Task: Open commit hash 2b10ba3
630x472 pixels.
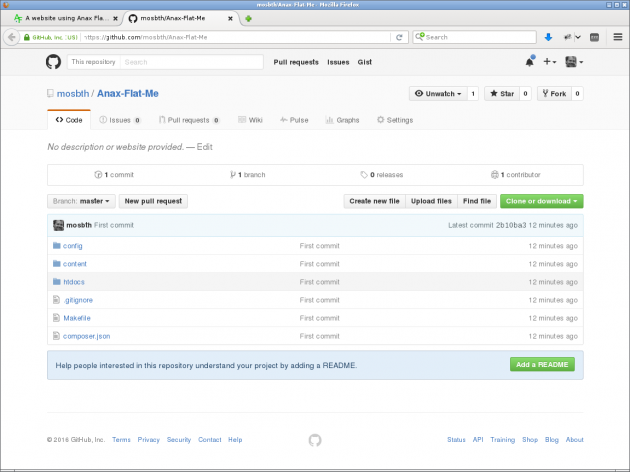Action: [x=511, y=225]
